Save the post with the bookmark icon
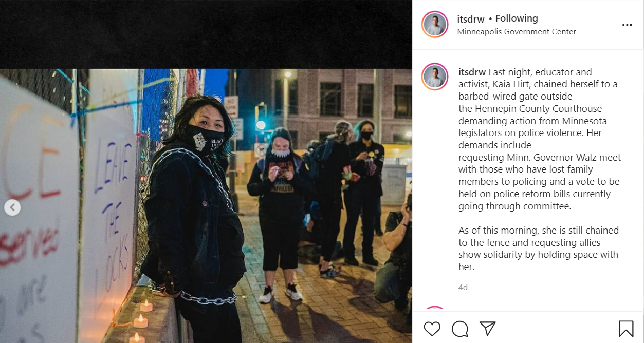The image size is (644, 343). 626,328
